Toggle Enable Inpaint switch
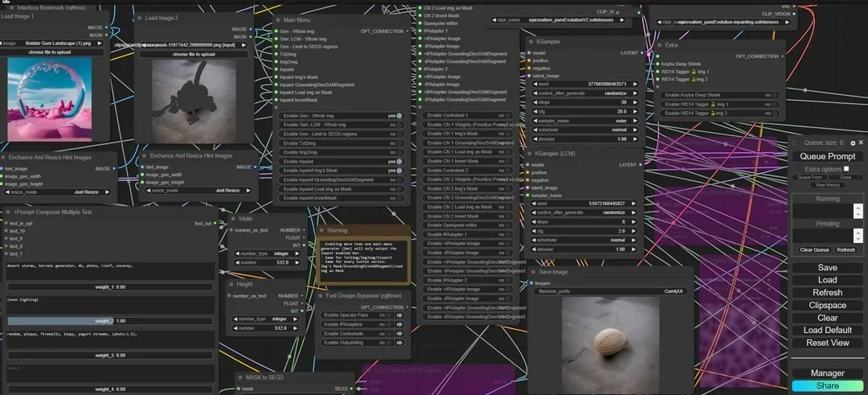This screenshot has width=868, height=395. 399,161
